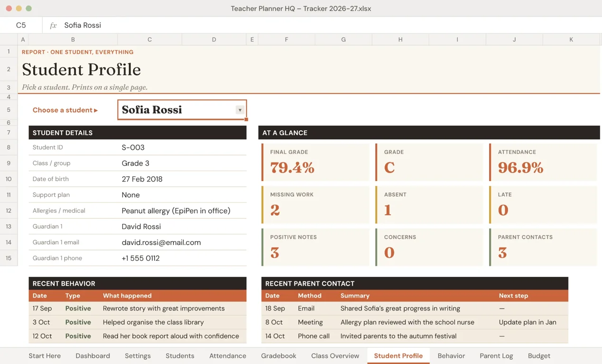Select the Student Profile sheet tab

click(398, 356)
